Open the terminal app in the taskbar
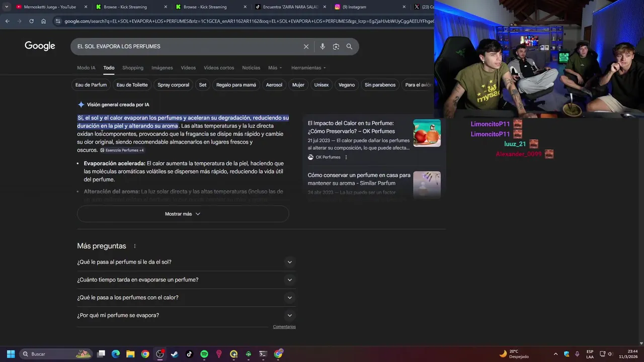The image size is (644, 362). [x=263, y=354]
